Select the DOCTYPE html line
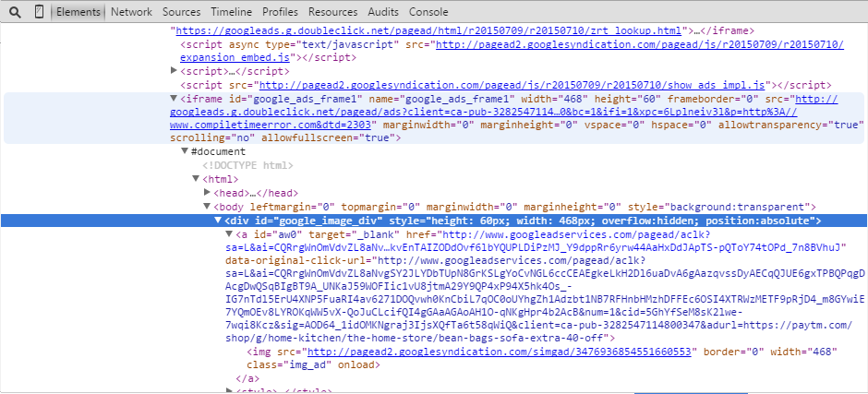Screen dimensions: 868x394 pyautogui.click(x=247, y=165)
